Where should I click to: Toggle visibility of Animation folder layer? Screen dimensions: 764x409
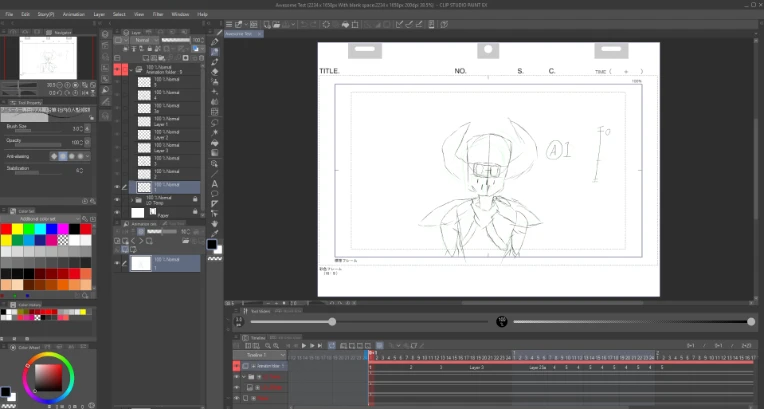click(x=117, y=69)
